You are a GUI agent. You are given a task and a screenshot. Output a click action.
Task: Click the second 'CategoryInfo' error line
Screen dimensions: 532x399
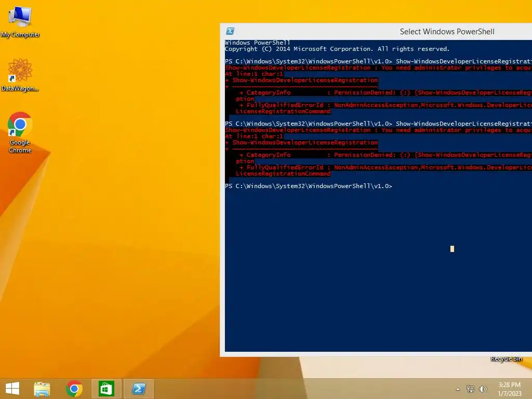pos(385,155)
